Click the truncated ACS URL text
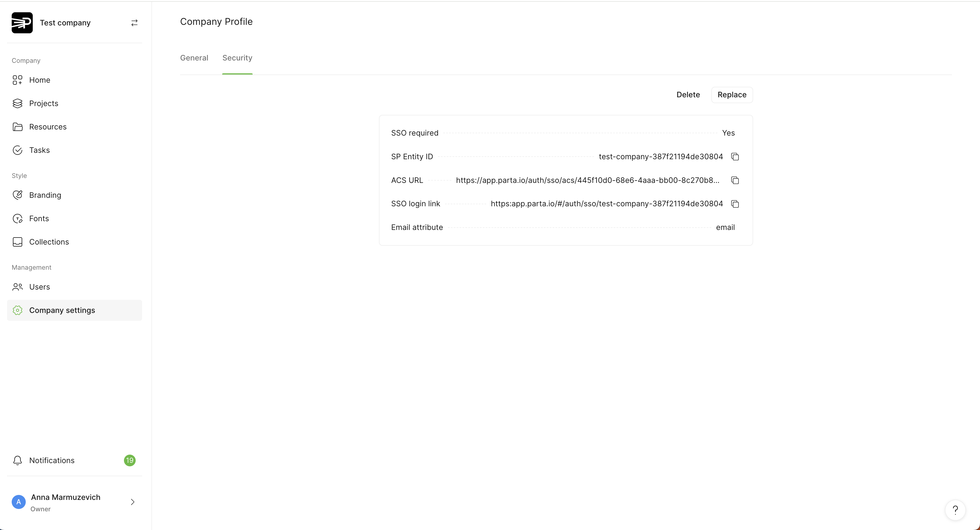Image resolution: width=980 pixels, height=530 pixels. (587, 180)
